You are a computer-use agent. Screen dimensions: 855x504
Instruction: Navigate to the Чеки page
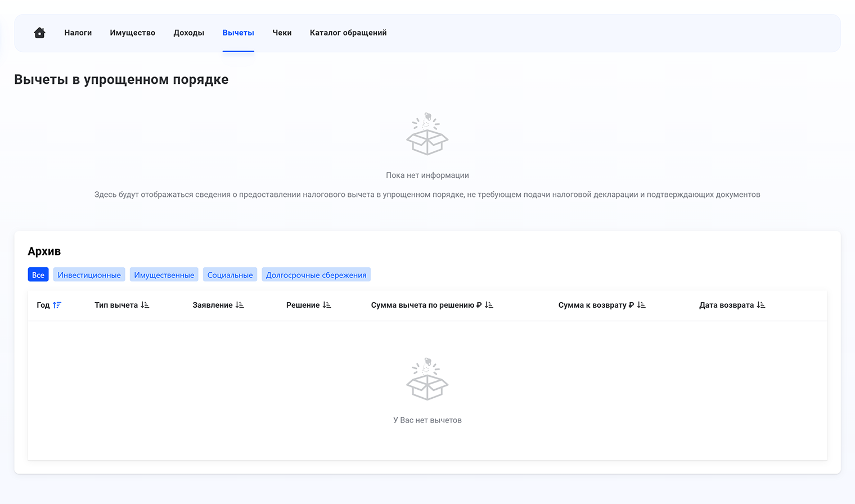coord(282,33)
